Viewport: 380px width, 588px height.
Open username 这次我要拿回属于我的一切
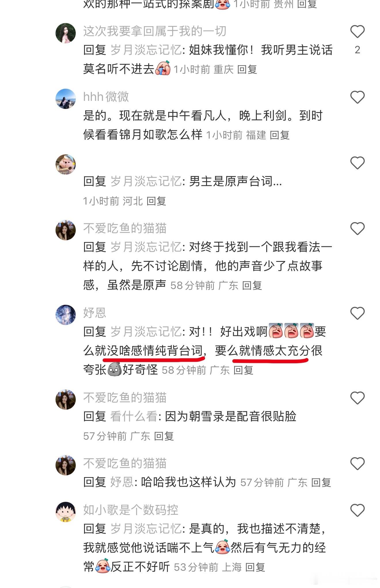coord(155,31)
